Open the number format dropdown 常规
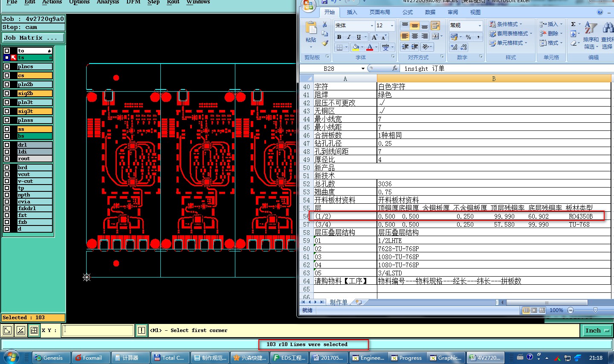 pos(480,26)
